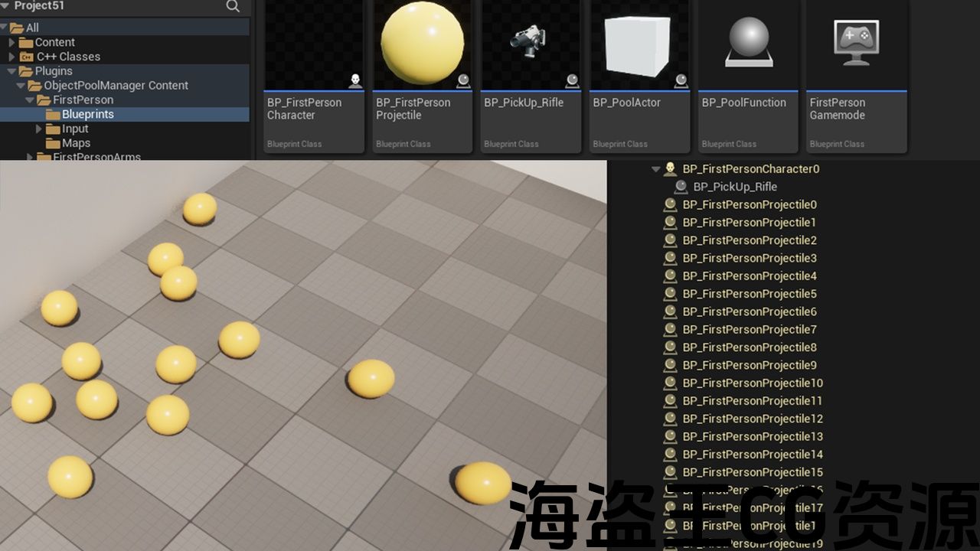
Task: Collapse the Plugins folder arrow
Action: coord(11,71)
